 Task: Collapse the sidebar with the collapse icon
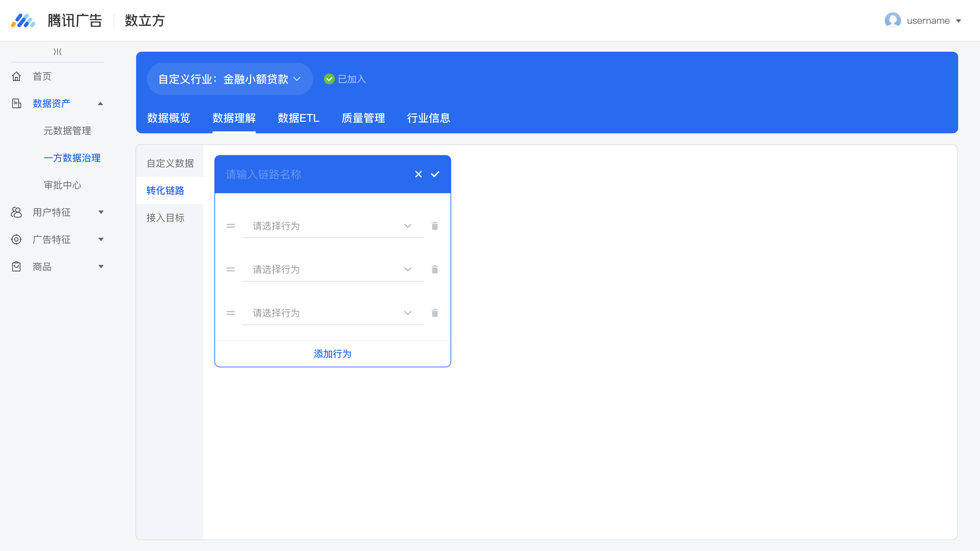(x=58, y=51)
